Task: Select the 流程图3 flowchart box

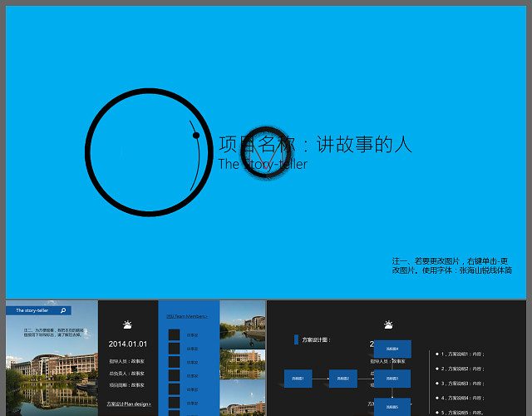Action: point(392,379)
